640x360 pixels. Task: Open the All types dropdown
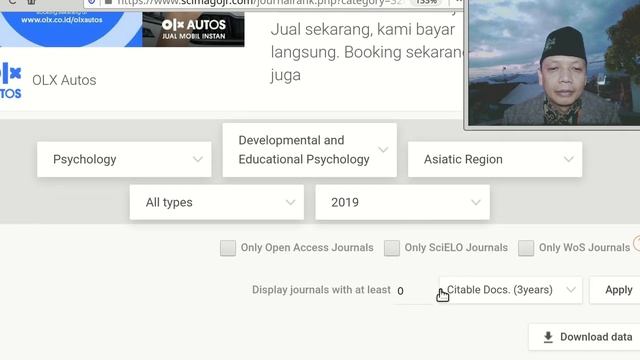tap(217, 202)
